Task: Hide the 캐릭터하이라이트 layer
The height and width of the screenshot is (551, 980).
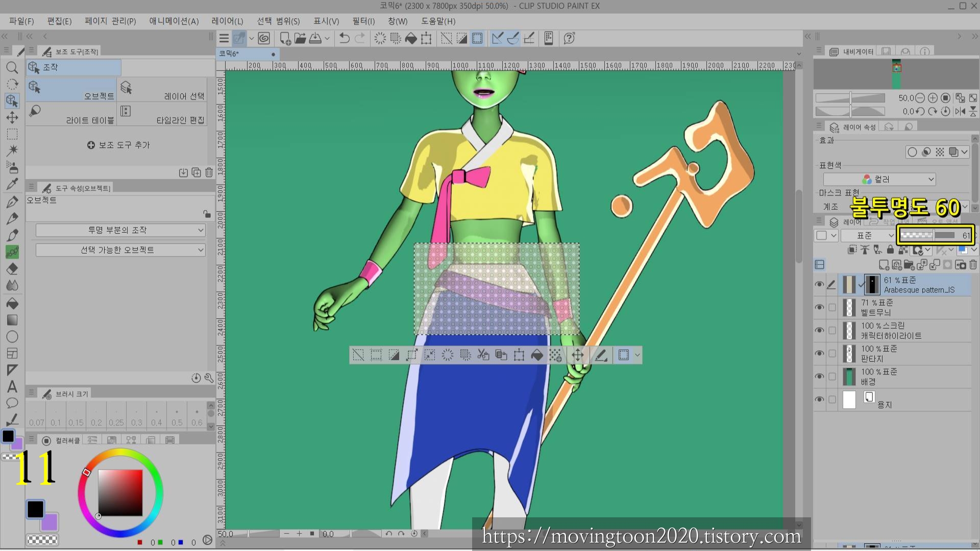Action: [x=819, y=330]
